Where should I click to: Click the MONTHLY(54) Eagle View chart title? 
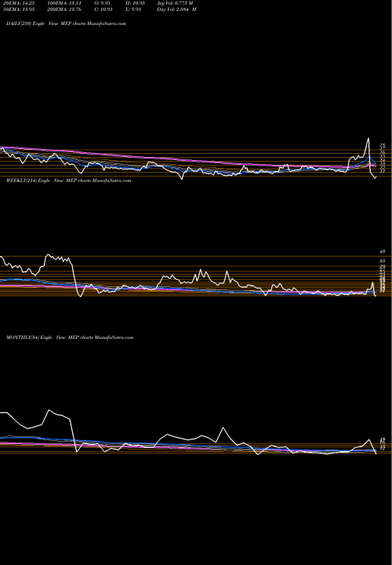(x=70, y=337)
